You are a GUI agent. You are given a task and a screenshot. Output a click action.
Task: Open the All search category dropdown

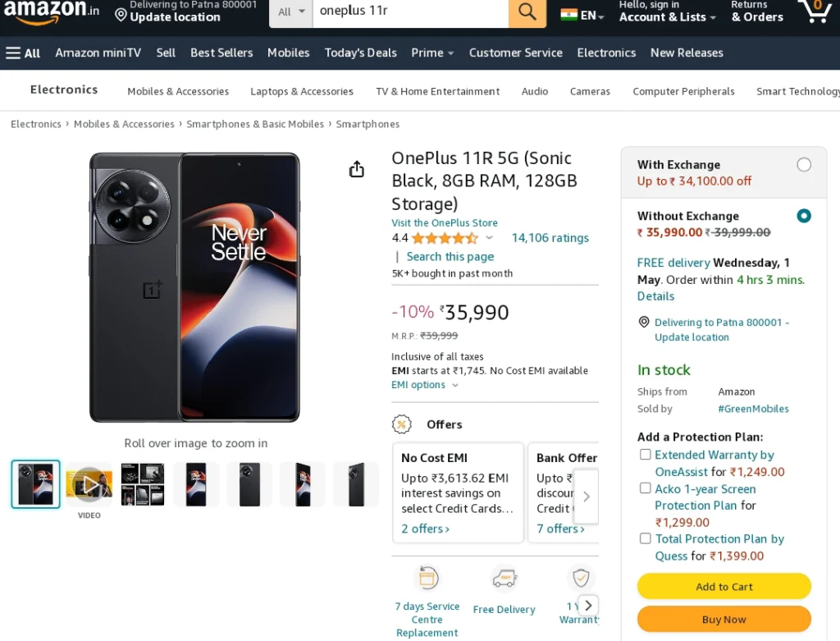point(291,11)
